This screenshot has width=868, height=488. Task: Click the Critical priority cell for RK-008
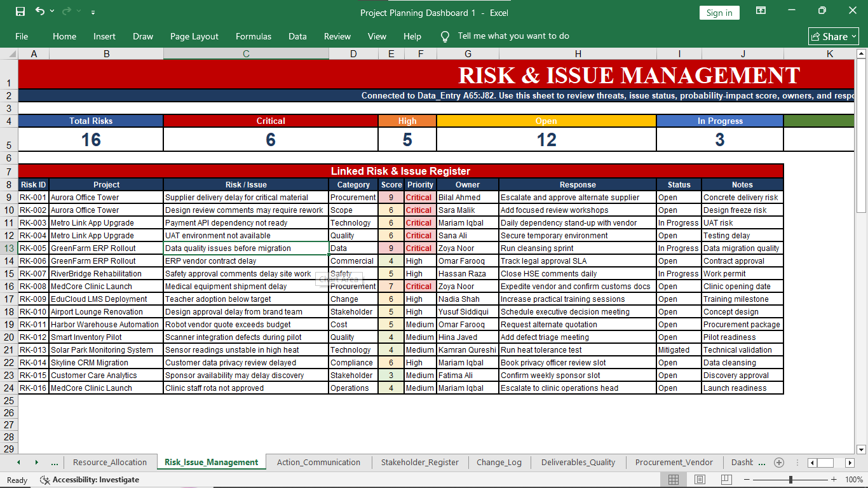coord(420,286)
